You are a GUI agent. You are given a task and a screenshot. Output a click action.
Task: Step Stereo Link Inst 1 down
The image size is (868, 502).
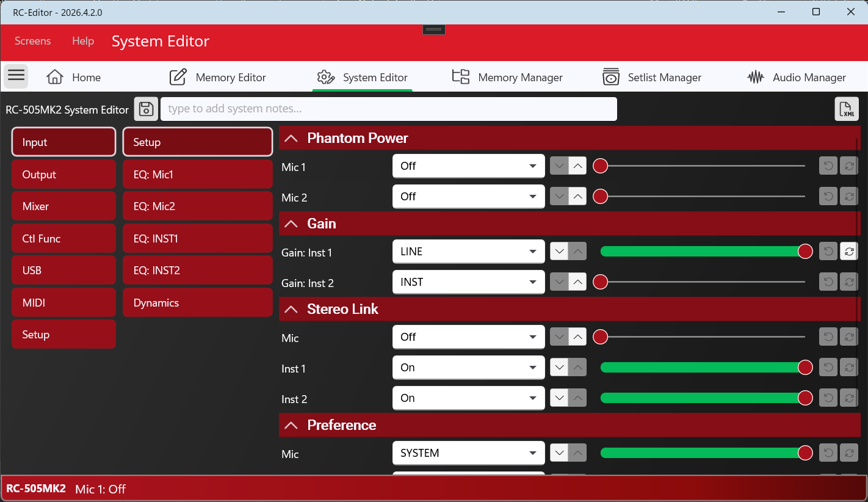560,368
